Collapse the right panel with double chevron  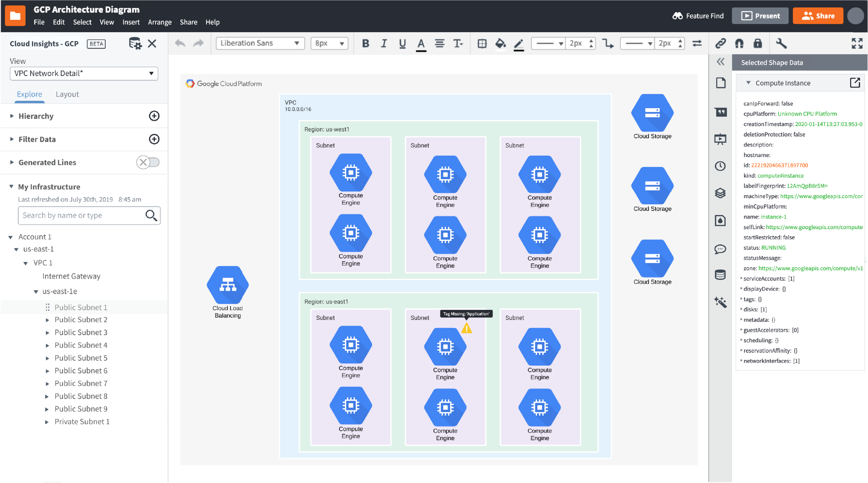point(720,62)
